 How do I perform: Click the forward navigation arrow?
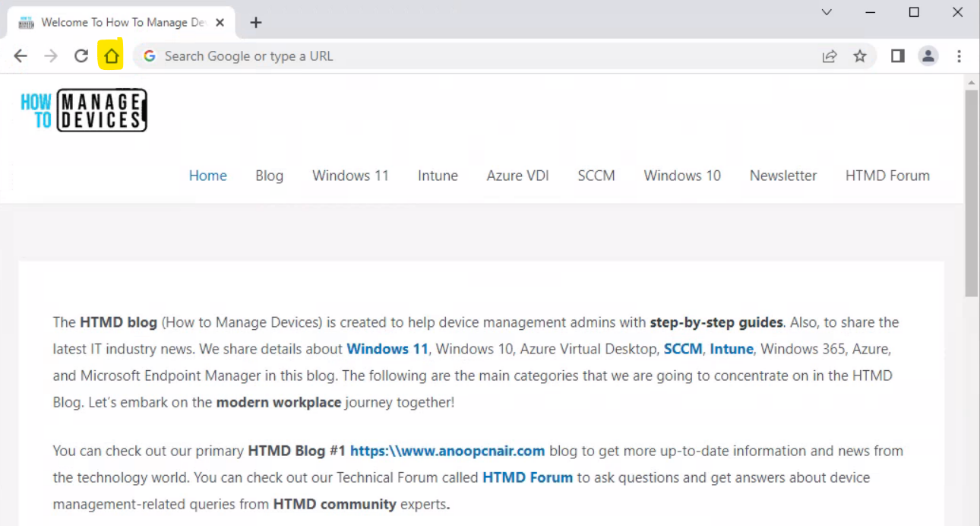(x=51, y=56)
